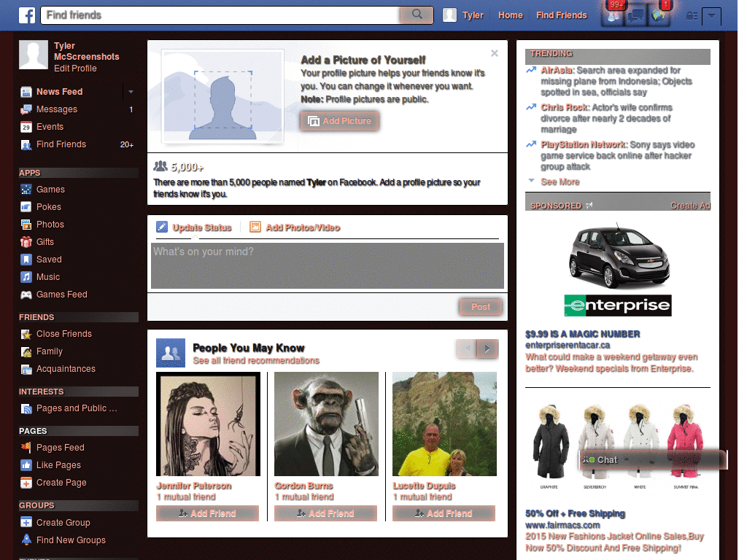Select Add Photos/Video tab

[x=295, y=227]
